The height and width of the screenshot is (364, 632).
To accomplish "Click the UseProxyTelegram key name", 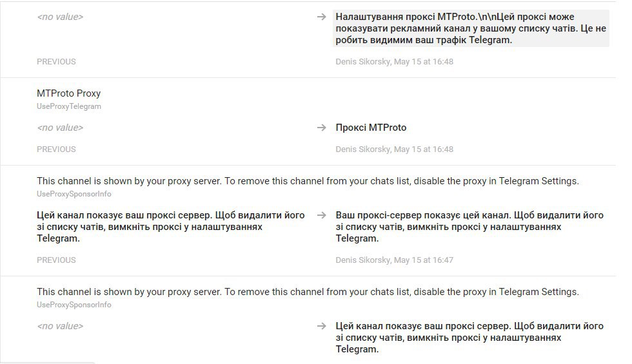I will click(x=69, y=106).
